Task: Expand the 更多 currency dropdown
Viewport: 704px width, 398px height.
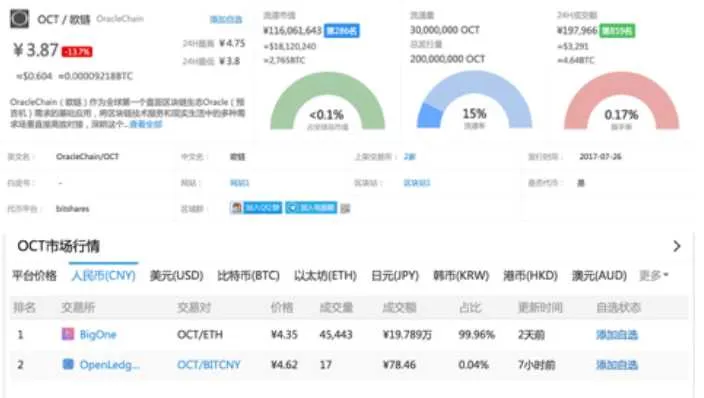Action: click(654, 275)
